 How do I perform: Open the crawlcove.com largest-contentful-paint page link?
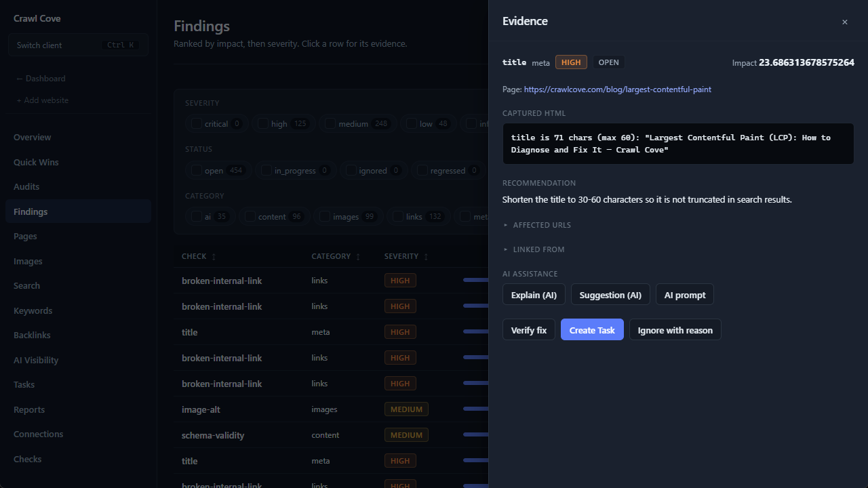pos(618,89)
